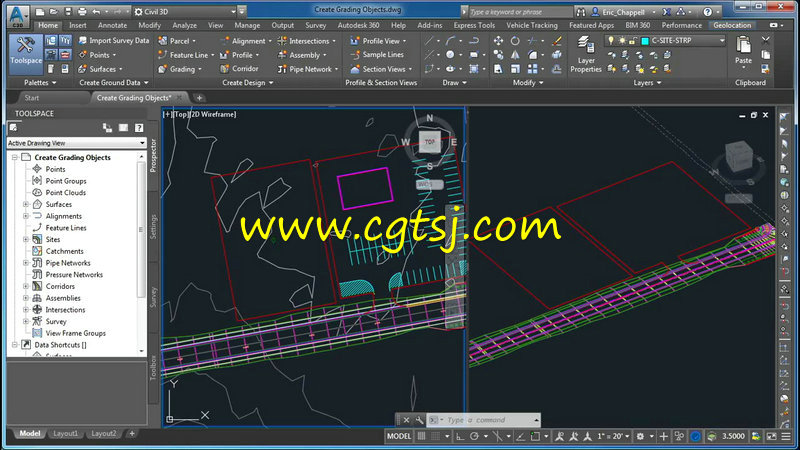The height and width of the screenshot is (450, 800).
Task: Toggle Object Snap in status bar
Action: [535, 436]
